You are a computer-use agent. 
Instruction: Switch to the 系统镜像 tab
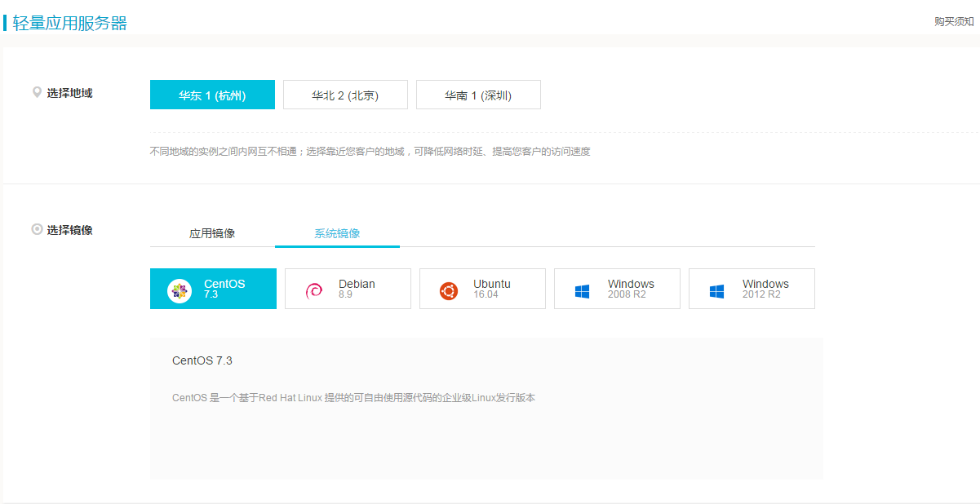click(337, 233)
